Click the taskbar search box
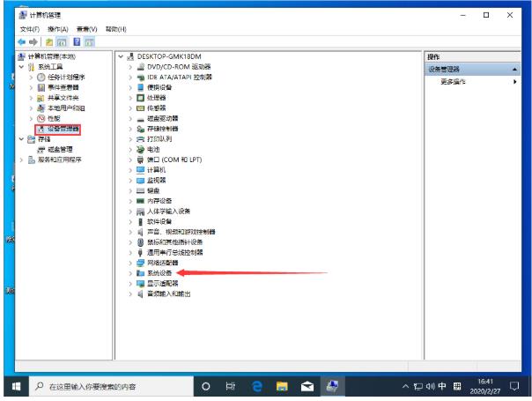This screenshot has height=401, width=532. 111,386
